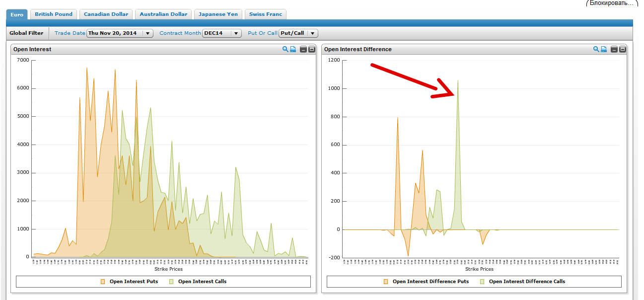Toggle the Open Interest Calls legend swatch
The image size is (644, 300).
click(171, 282)
